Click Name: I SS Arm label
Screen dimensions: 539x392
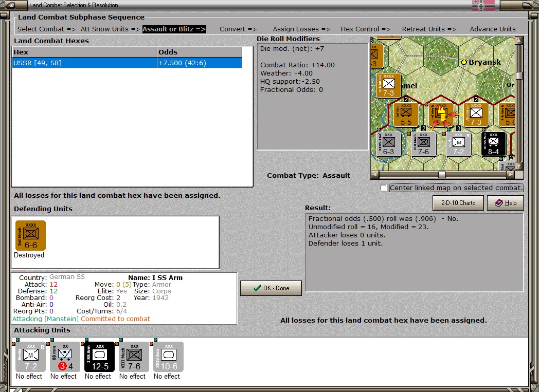[155, 278]
